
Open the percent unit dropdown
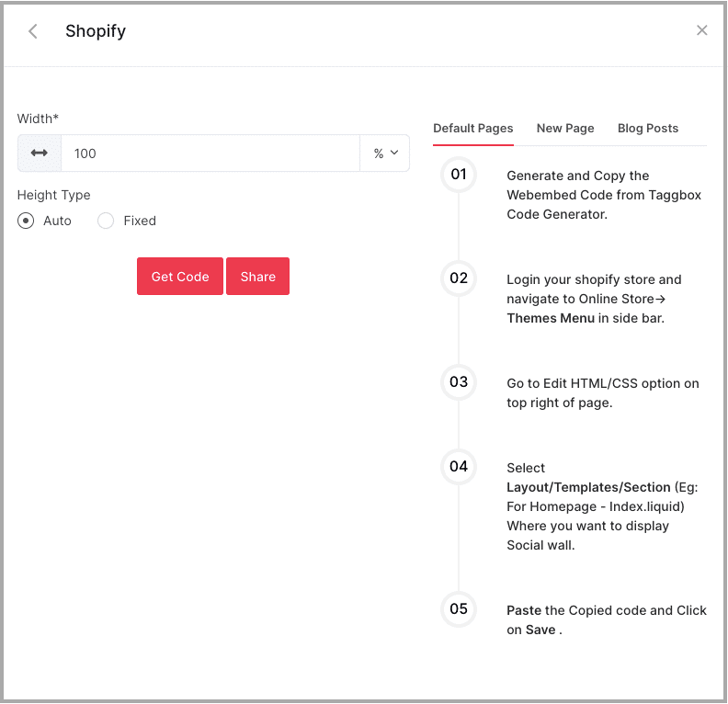(385, 153)
